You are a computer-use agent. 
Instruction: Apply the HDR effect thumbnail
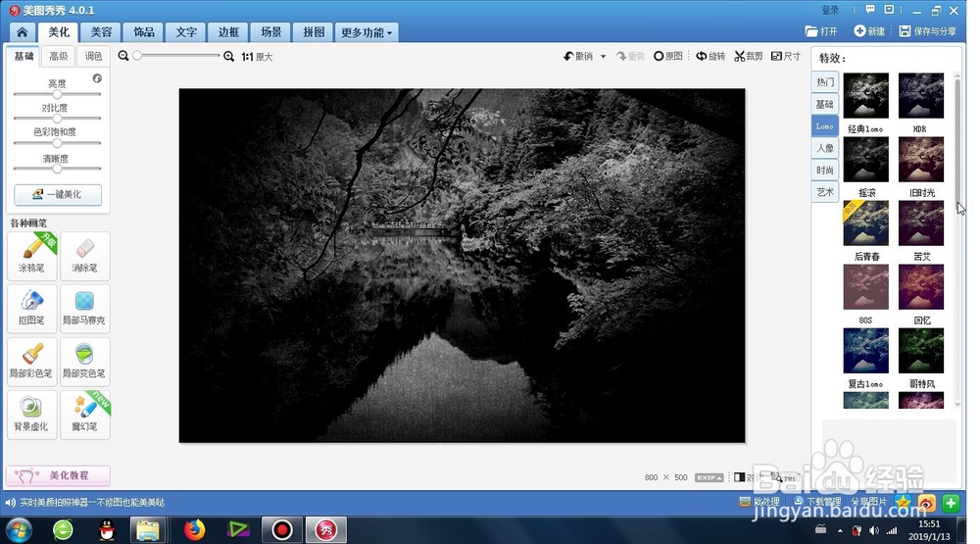click(920, 96)
